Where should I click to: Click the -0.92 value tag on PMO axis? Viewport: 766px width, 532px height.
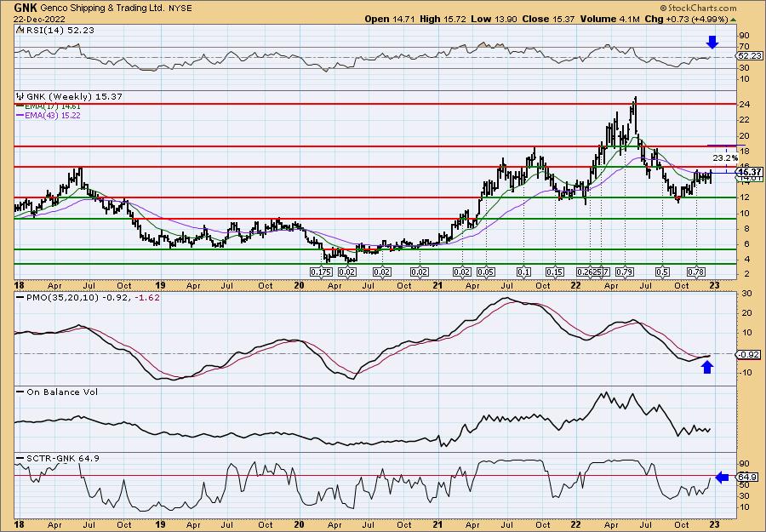coord(747,355)
